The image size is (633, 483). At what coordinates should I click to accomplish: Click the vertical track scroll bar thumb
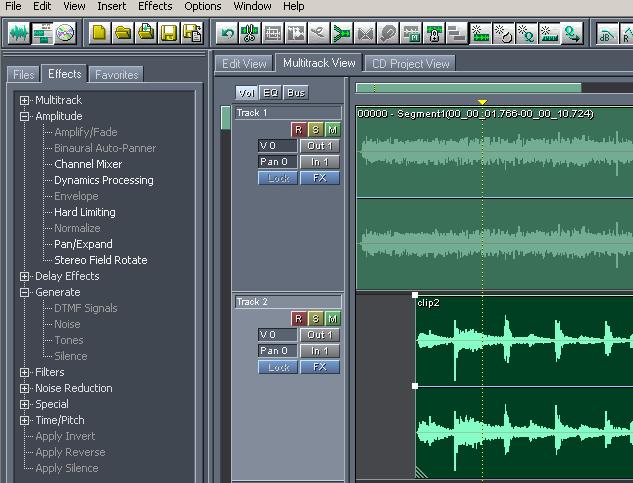pos(226,118)
